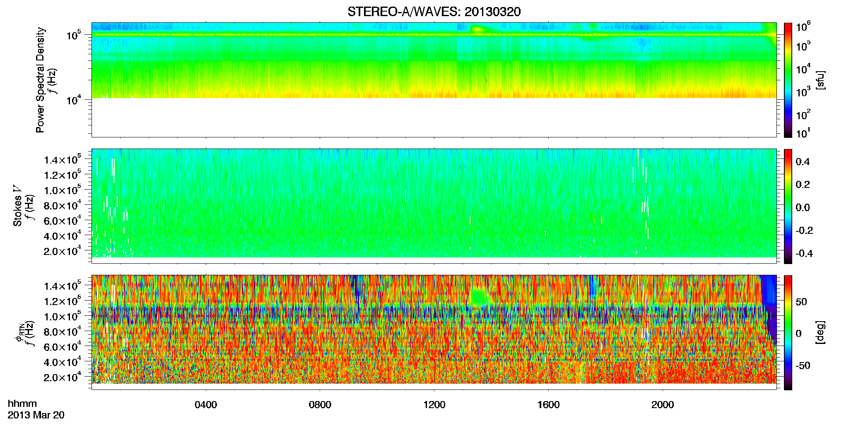Click the Power Spectral Density color bar

(788, 80)
